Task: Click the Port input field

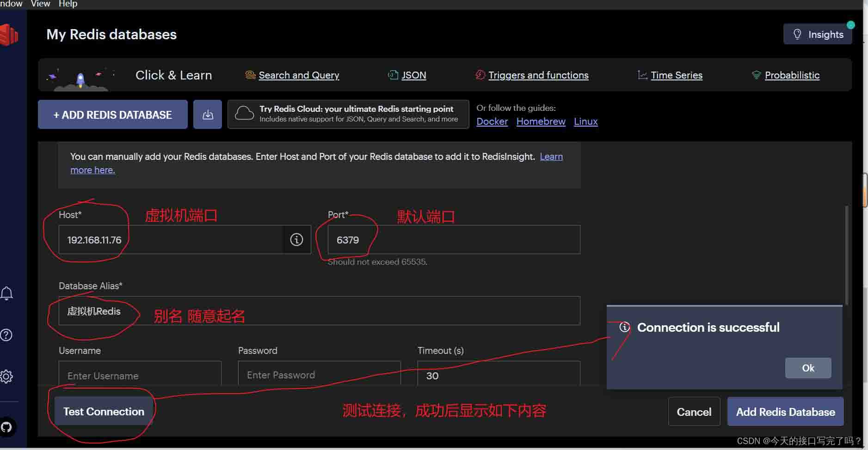Action: (x=454, y=239)
